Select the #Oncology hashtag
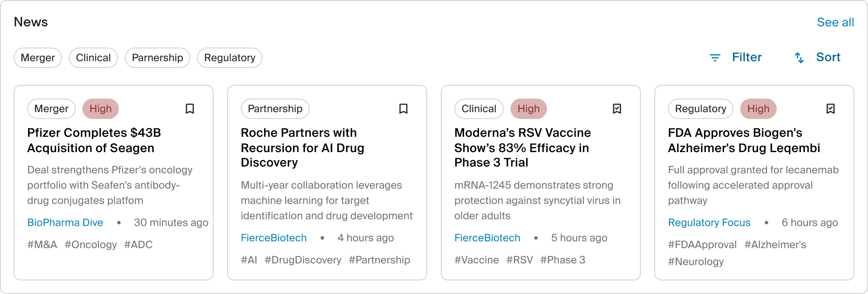 pos(90,245)
